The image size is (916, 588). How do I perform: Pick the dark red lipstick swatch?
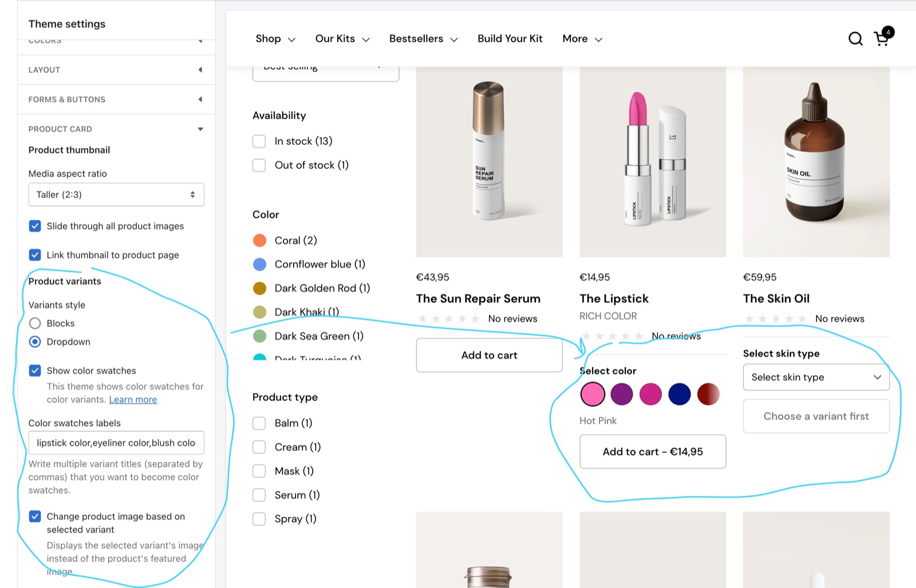click(x=708, y=394)
